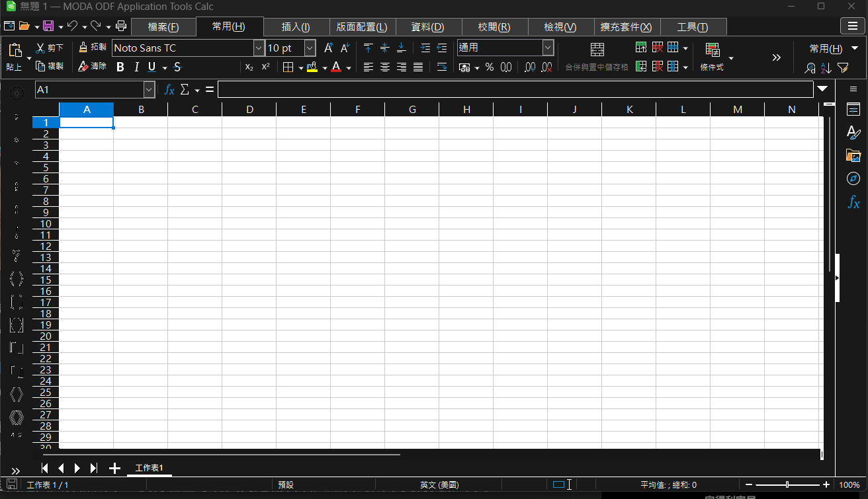
Task: Click the Merge and Center Cells icon
Action: [x=597, y=50]
